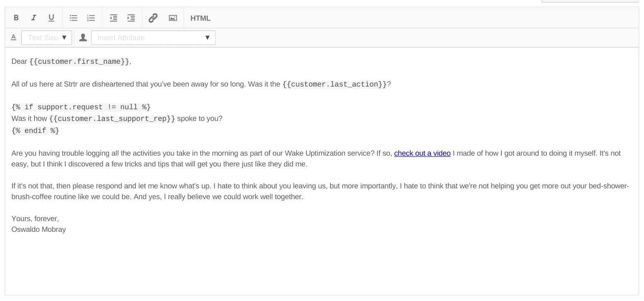Viewport: 644px width, 301px height.
Task: Click the person attribute icon
Action: pyautogui.click(x=83, y=38)
